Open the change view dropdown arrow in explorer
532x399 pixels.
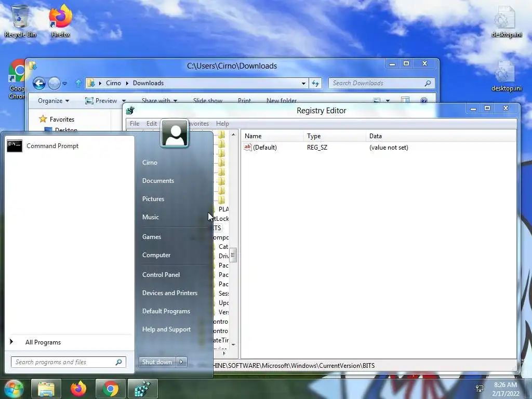coord(388,101)
